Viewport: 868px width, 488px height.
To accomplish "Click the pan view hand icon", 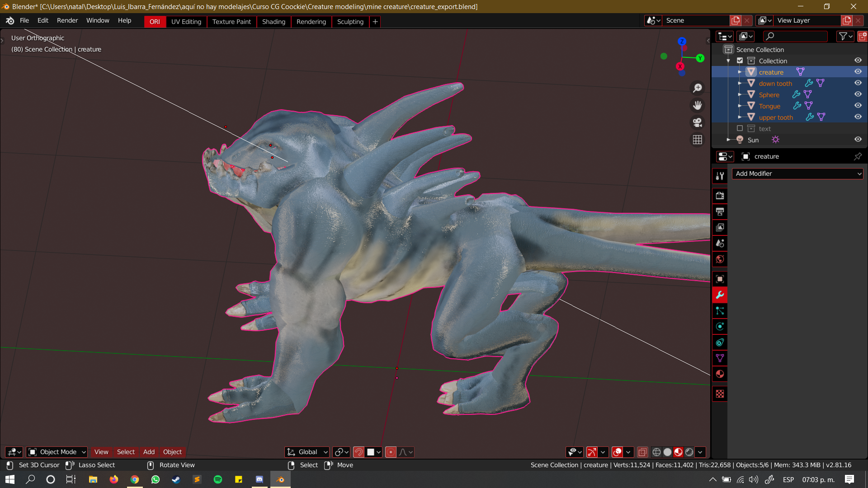I will point(698,105).
